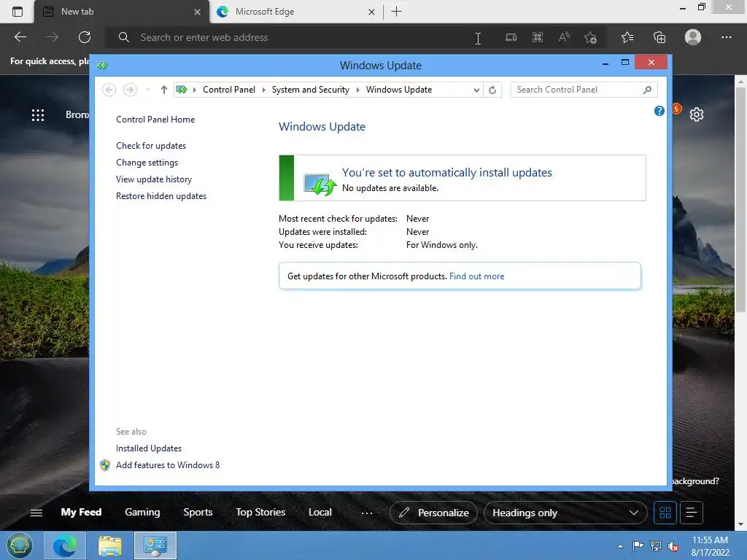Open View update history
The width and height of the screenshot is (747, 560).
pyautogui.click(x=154, y=179)
